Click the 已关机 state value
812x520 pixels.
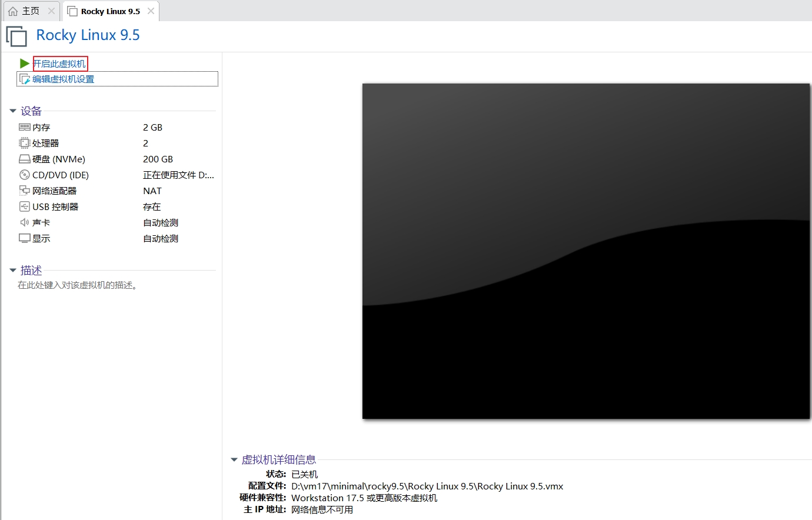(304, 474)
